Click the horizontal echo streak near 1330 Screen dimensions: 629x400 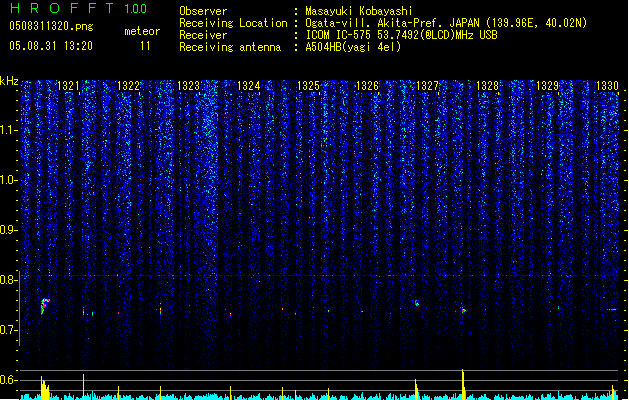pyautogui.click(x=612, y=309)
